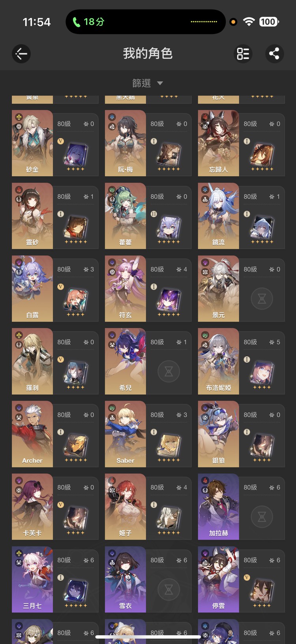Tap the 卡芙卡 character name label

point(32,533)
